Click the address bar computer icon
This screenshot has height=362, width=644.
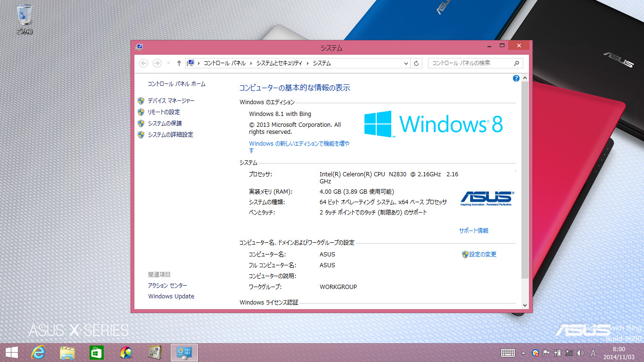click(191, 63)
